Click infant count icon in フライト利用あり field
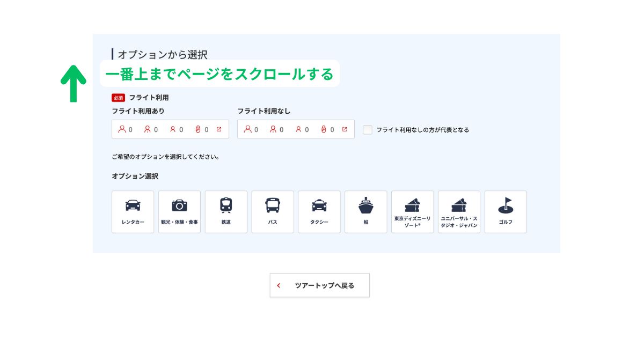 point(197,129)
